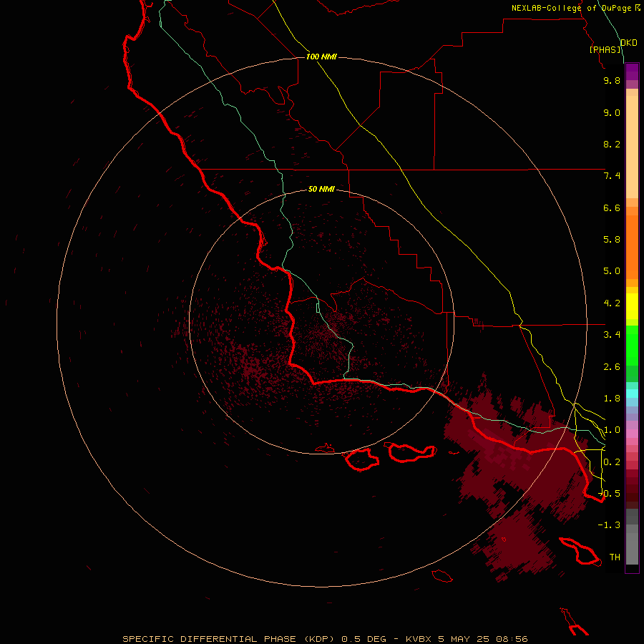Click the 3.4 value on the color scale
The width and height of the screenshot is (644, 644).
612,335
